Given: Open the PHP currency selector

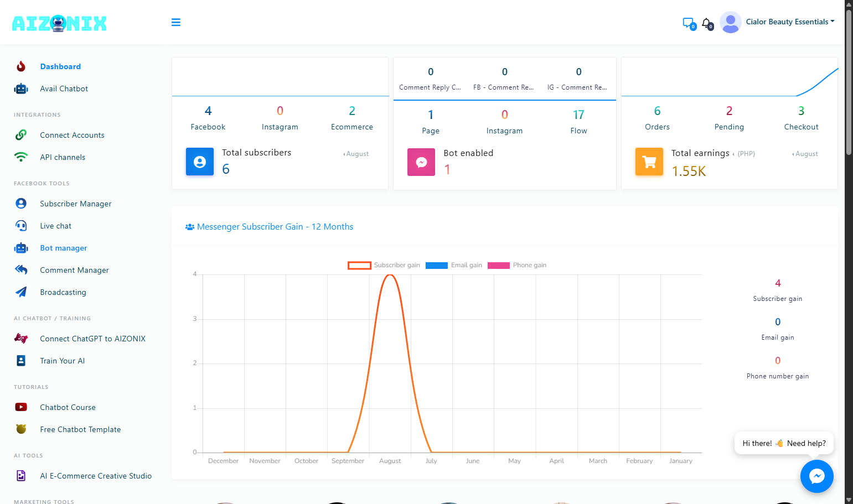Looking at the screenshot, I should (x=744, y=154).
